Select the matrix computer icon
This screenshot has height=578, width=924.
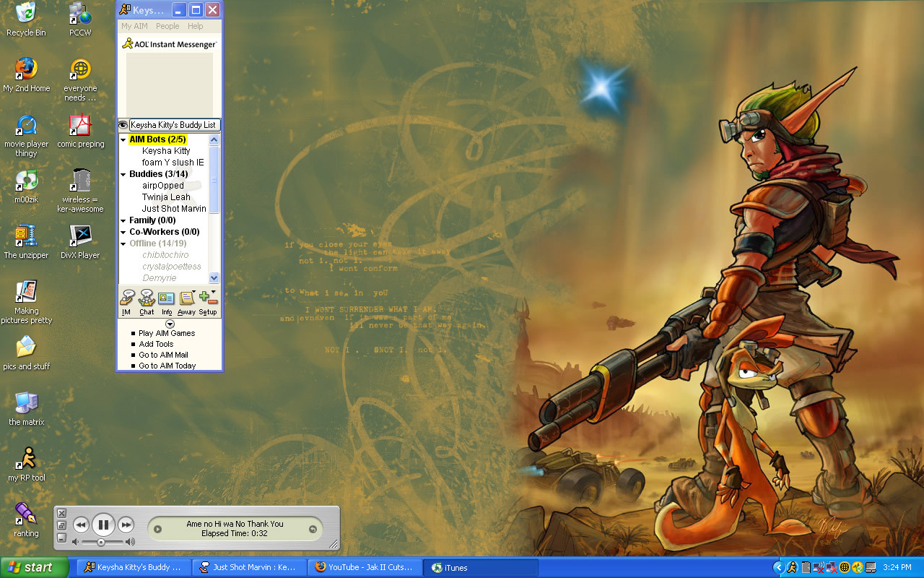coord(26,409)
